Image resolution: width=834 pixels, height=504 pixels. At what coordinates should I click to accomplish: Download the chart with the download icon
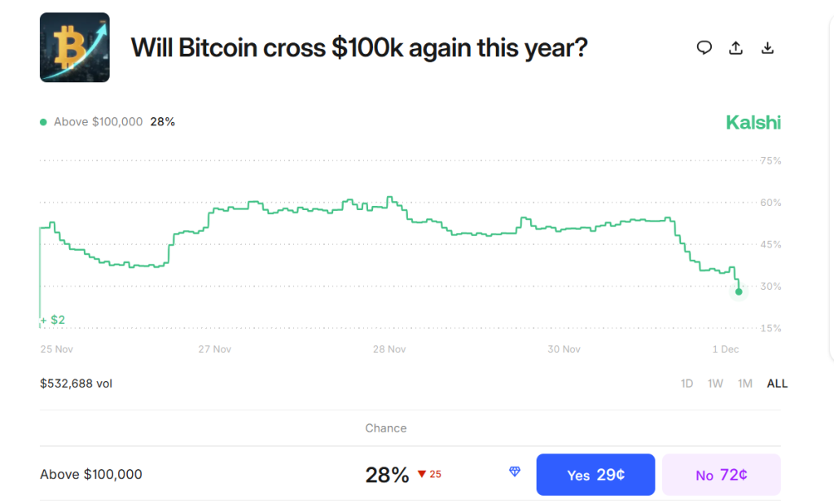pyautogui.click(x=767, y=47)
